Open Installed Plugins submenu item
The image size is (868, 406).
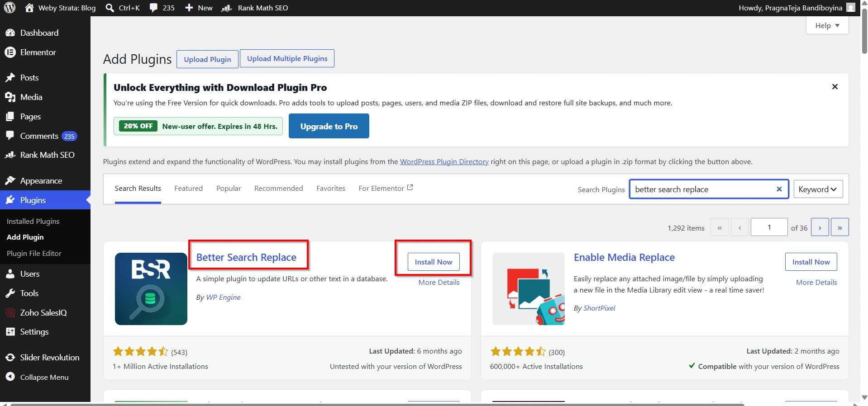click(33, 221)
